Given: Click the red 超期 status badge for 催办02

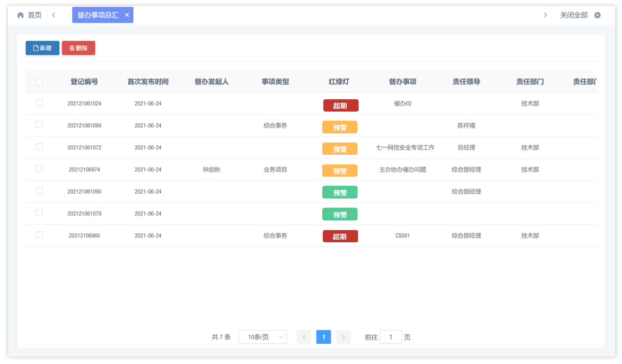Looking at the screenshot, I should tap(340, 105).
